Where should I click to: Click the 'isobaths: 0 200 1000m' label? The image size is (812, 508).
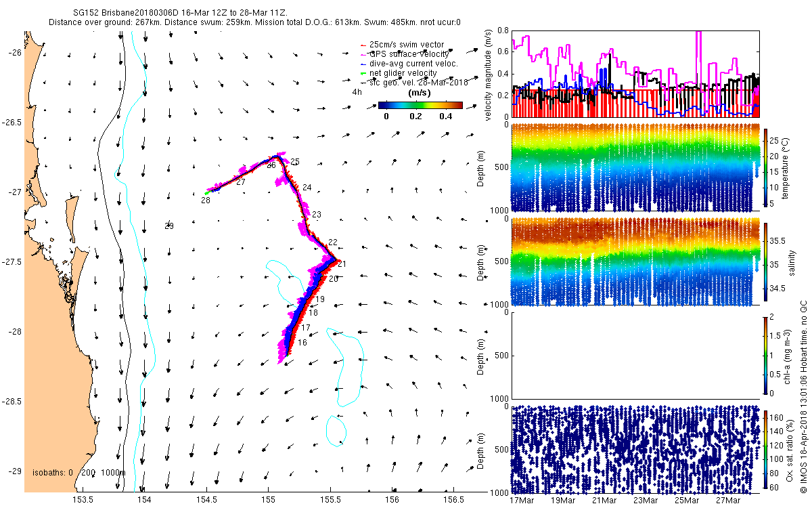coord(79,472)
